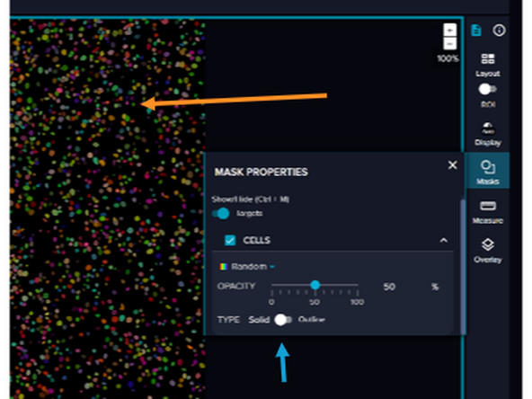Image resolution: width=532 pixels, height=399 pixels.
Task: Click the zoom out minus button
Action: click(450, 43)
